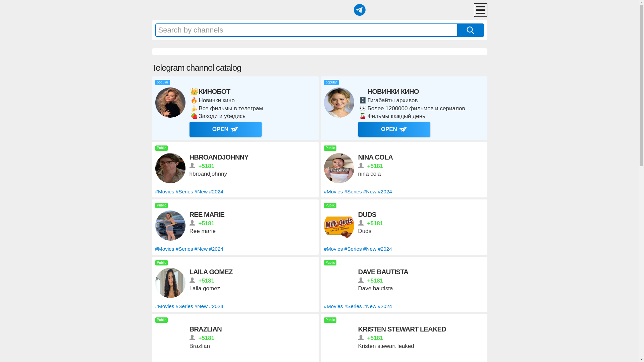This screenshot has height=362, width=644.
Task: Click subscriber icon beside HBROANDJOHNNY +5181
Action: pyautogui.click(x=192, y=166)
